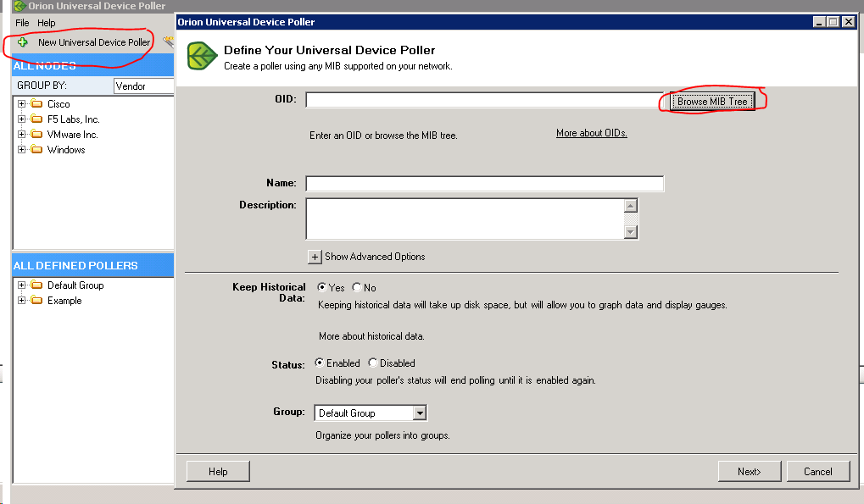864x504 pixels.
Task: Expand Show Advanced Options
Action: coord(315,257)
